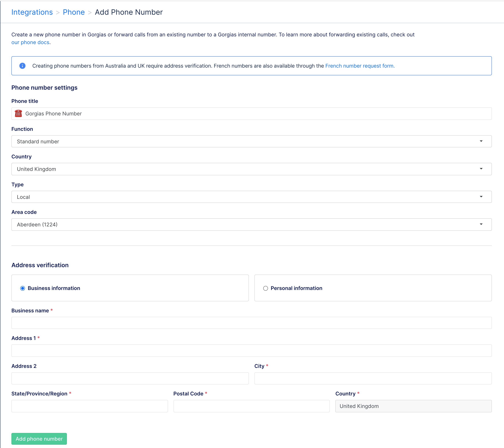Click the Type label
Screen dimensions: 504x448
[x=17, y=184]
